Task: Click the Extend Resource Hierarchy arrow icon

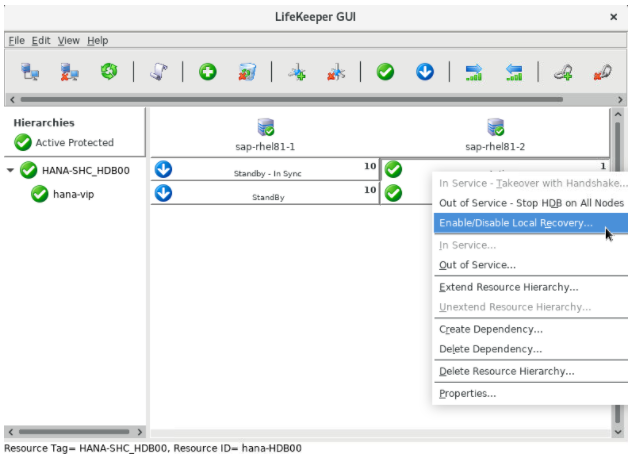Action: tap(474, 72)
